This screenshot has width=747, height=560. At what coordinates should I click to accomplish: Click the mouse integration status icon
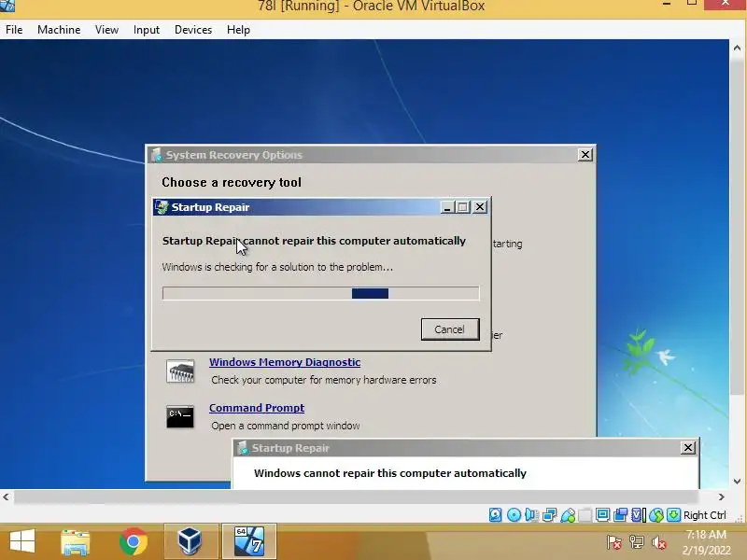[x=656, y=515]
